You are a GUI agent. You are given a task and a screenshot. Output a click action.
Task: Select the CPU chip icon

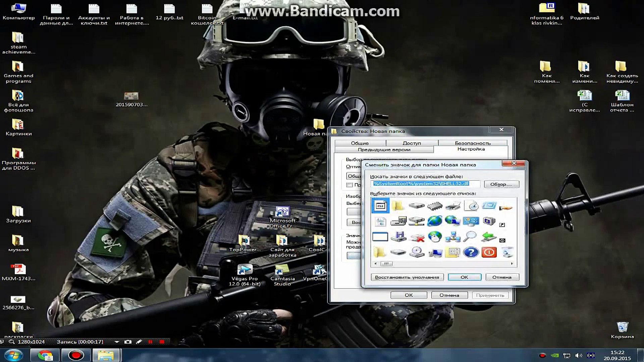tap(435, 206)
